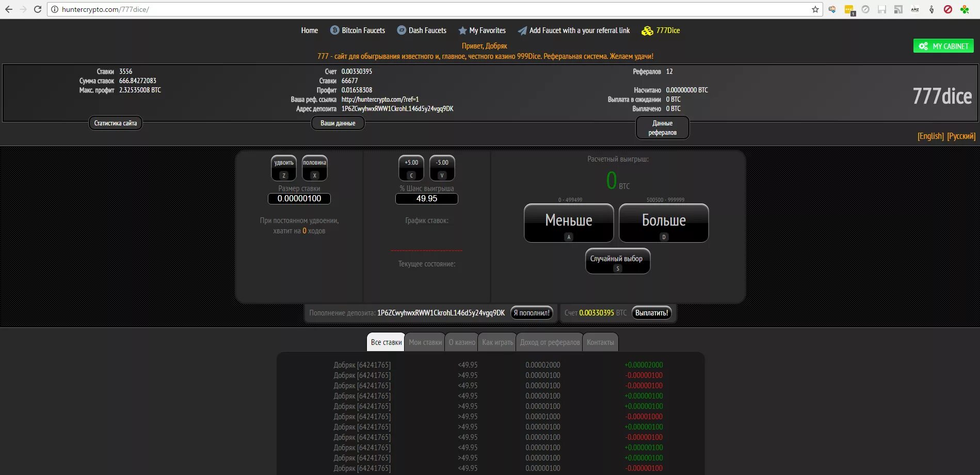
Task: Open My Favorites link
Action: 488,30
